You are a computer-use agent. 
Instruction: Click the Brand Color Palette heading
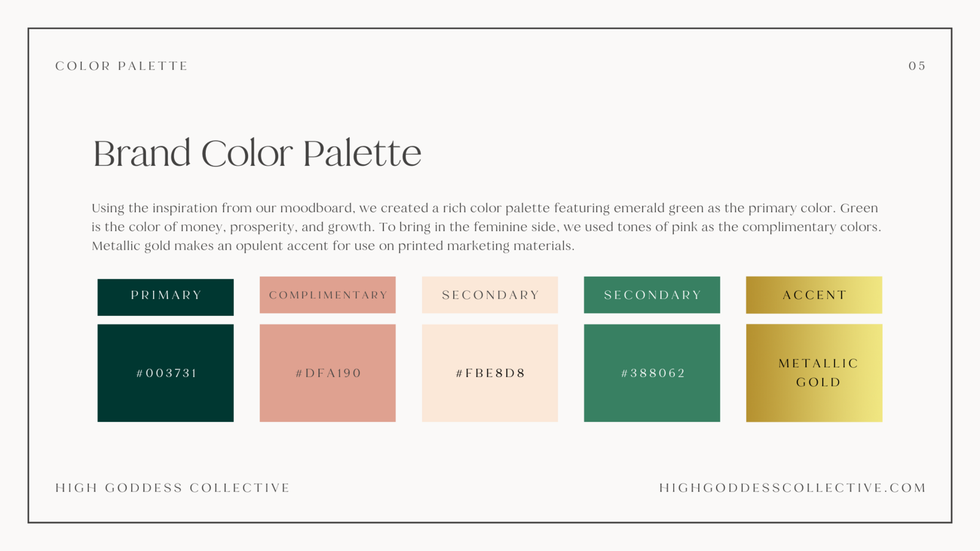pyautogui.click(x=257, y=153)
